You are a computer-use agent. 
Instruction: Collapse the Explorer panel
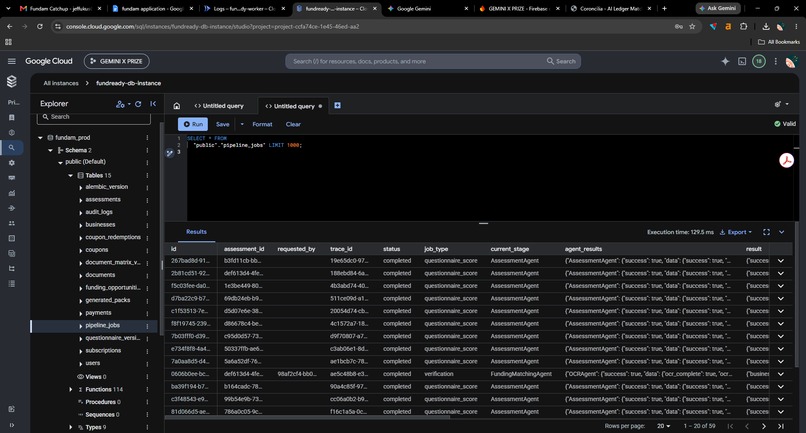pos(153,104)
